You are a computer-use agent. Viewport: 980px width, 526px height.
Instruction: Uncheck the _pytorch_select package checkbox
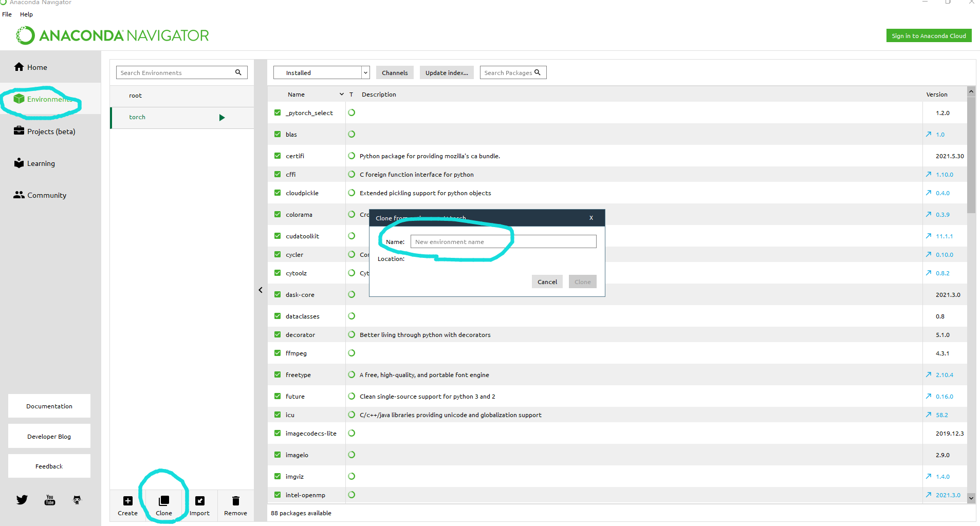pyautogui.click(x=278, y=112)
